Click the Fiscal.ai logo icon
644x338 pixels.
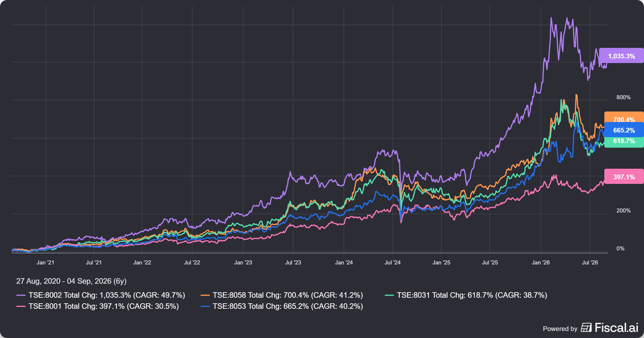(x=586, y=327)
